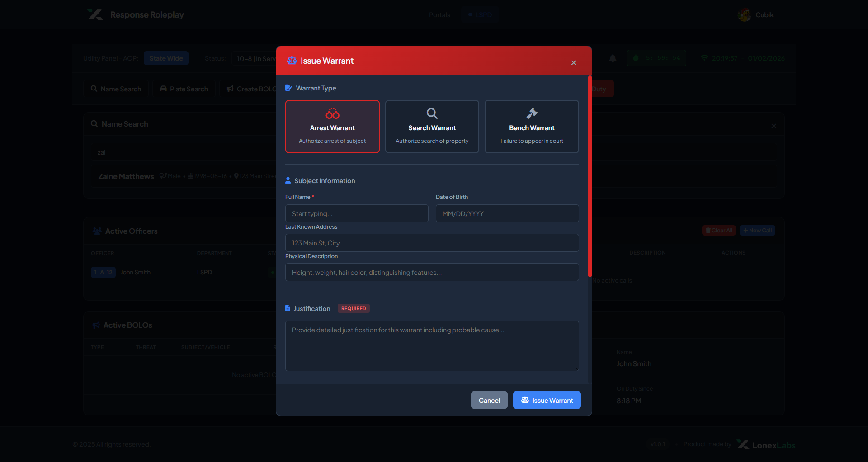Click the Response Roleplay logo icon
Image resolution: width=868 pixels, height=462 pixels.
pos(95,15)
